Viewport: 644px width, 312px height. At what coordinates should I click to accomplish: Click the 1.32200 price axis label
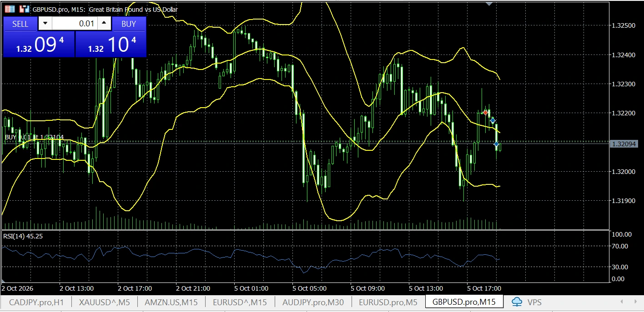click(624, 113)
